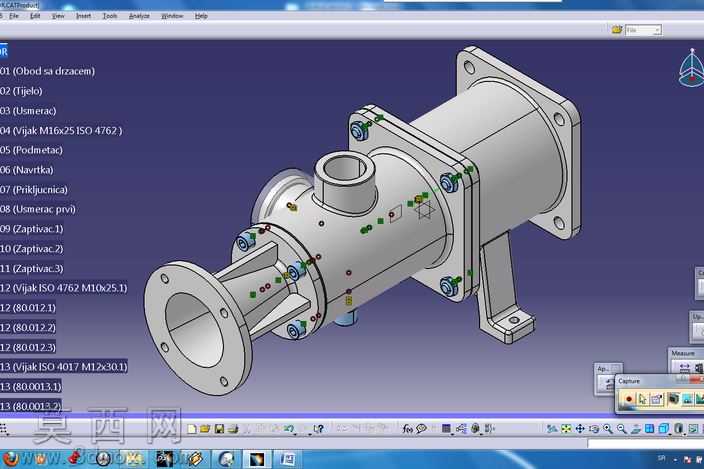
Task: Open the File dropdown at top right
Action: pos(643,30)
